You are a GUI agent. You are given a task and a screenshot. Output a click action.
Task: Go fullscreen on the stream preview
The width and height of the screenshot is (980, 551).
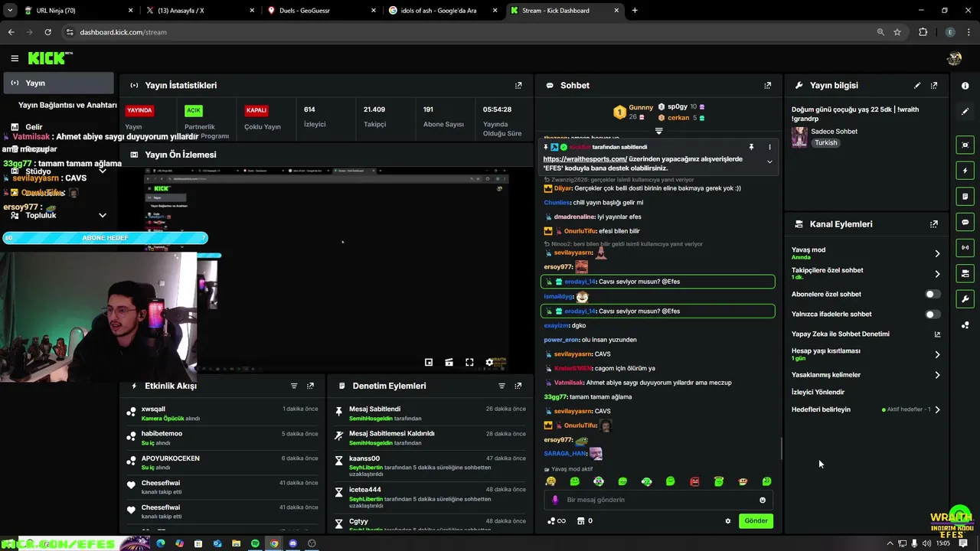coord(469,363)
